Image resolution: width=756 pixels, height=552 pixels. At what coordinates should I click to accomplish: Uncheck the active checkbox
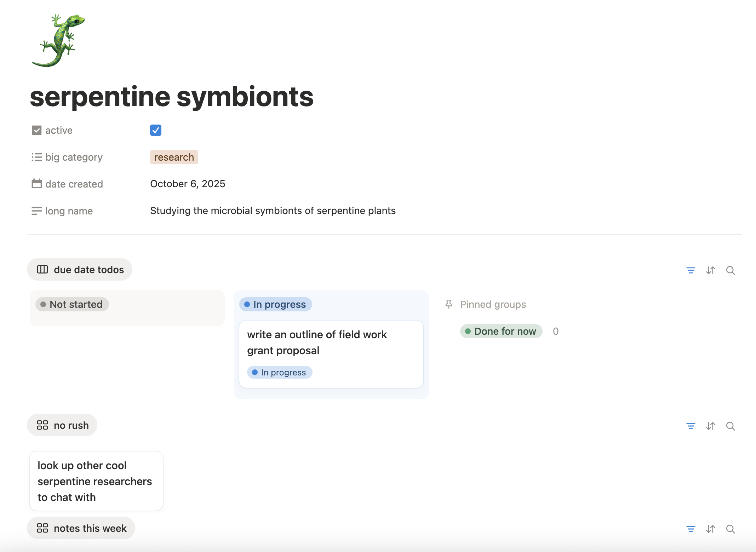point(155,130)
